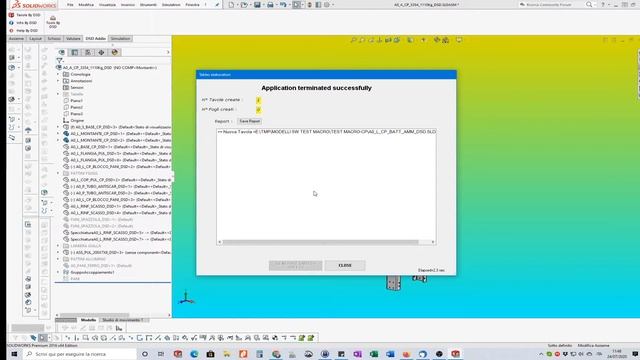Switch to DimXpertManager icon tab
The image size is (640, 360).
pyautogui.click(x=101, y=52)
